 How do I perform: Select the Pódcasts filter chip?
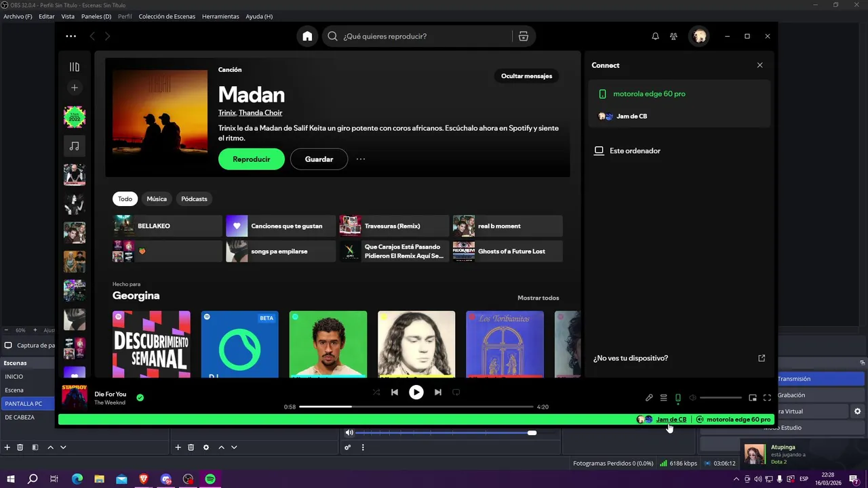(x=194, y=199)
